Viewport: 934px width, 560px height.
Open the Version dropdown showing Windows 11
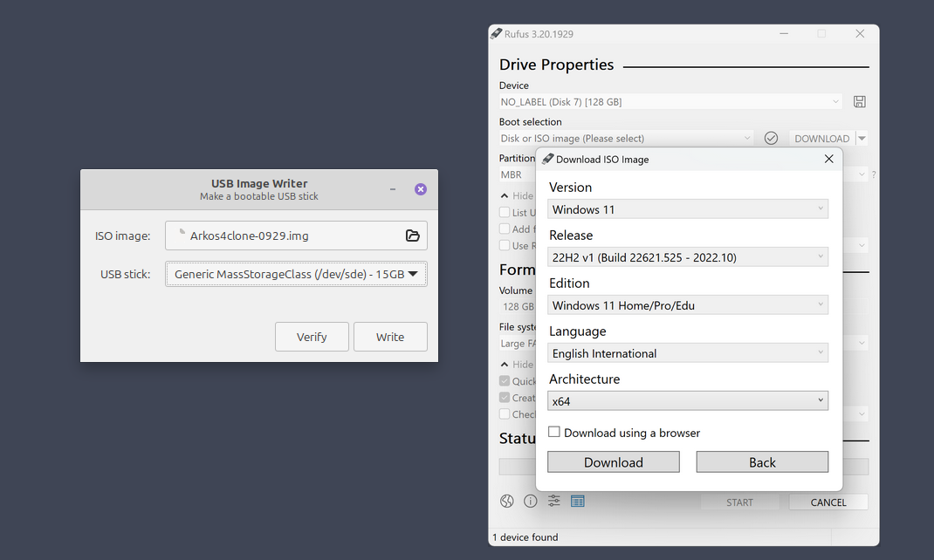688,209
